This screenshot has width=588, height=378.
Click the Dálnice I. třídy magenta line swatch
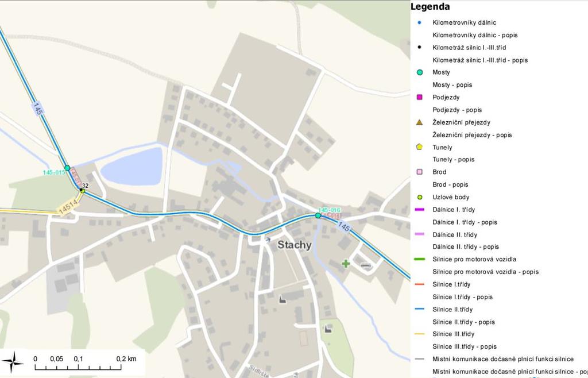pos(419,210)
